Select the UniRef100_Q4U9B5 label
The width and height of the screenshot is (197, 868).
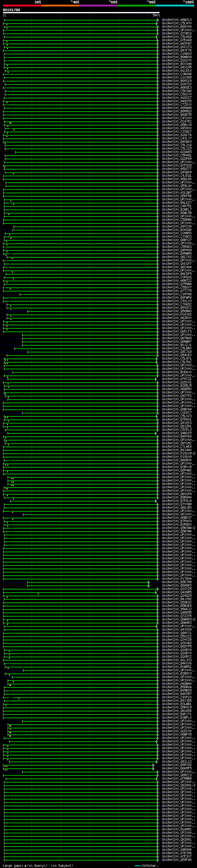point(176,592)
